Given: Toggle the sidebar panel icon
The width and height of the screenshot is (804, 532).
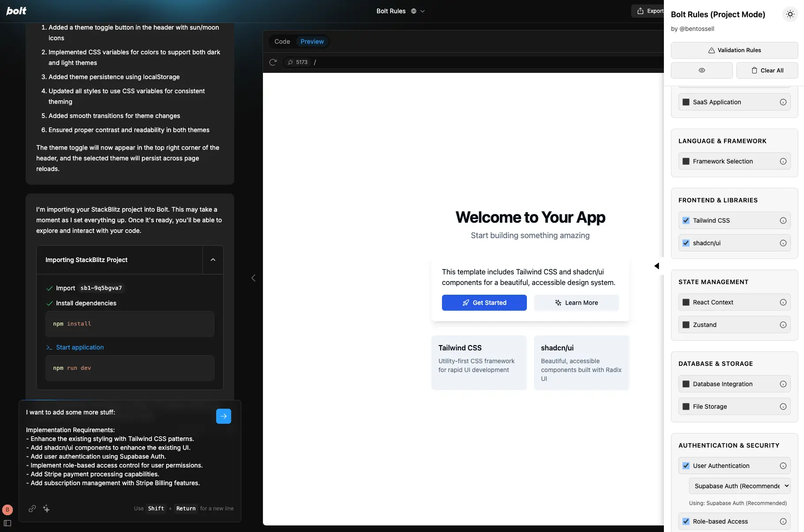Looking at the screenshot, I should pos(8,524).
